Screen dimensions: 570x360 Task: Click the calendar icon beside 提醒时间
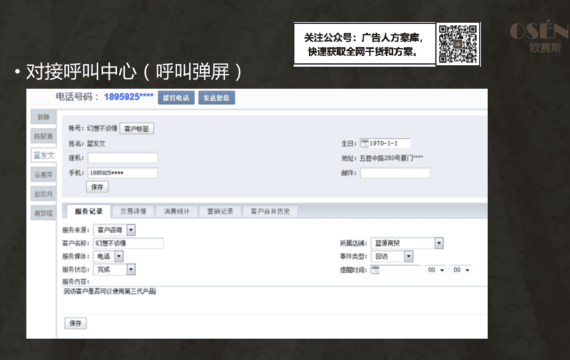click(375, 270)
